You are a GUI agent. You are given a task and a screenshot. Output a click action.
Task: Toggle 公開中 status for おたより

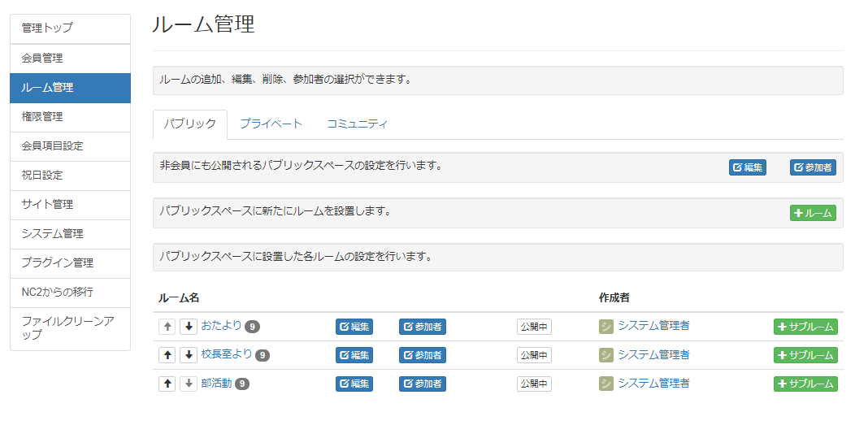(534, 327)
